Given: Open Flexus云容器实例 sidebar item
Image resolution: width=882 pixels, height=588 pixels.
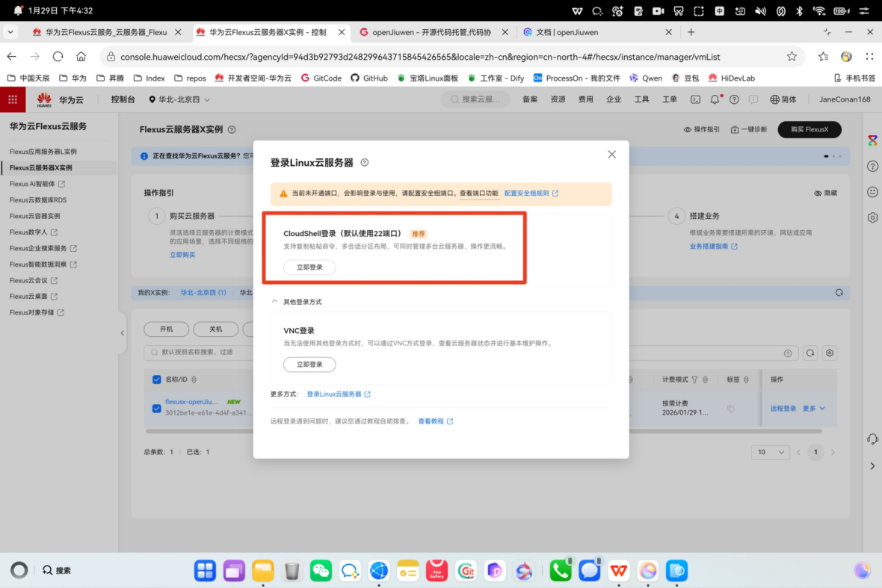Looking at the screenshot, I should 34,216.
